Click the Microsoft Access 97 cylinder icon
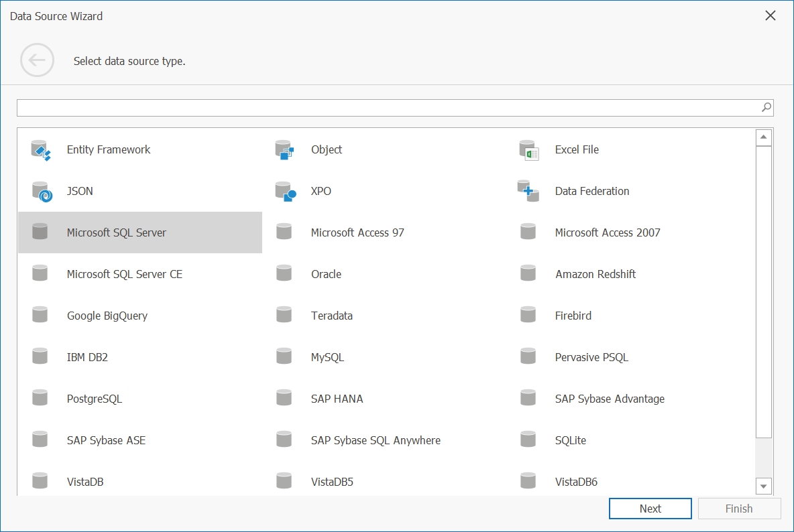 coord(284,232)
